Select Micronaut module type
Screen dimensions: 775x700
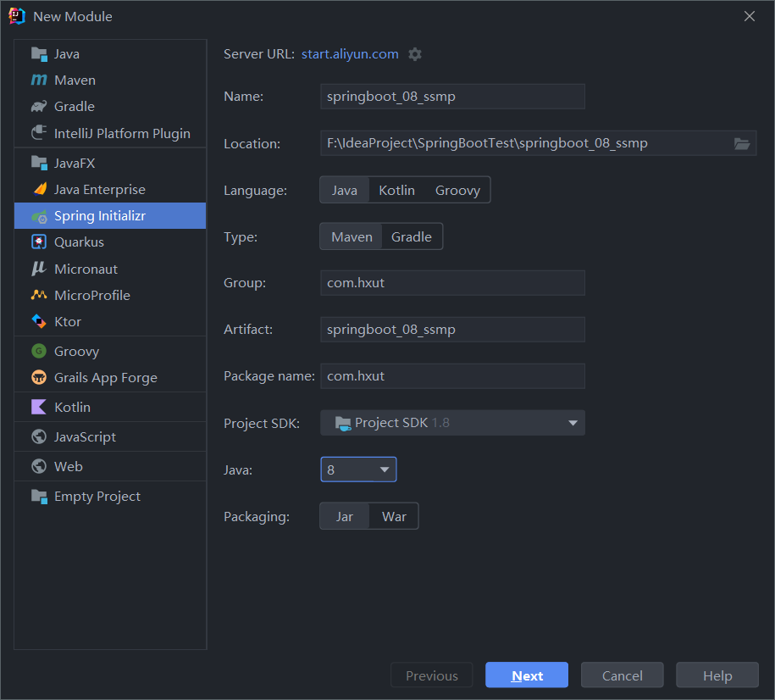(110, 269)
